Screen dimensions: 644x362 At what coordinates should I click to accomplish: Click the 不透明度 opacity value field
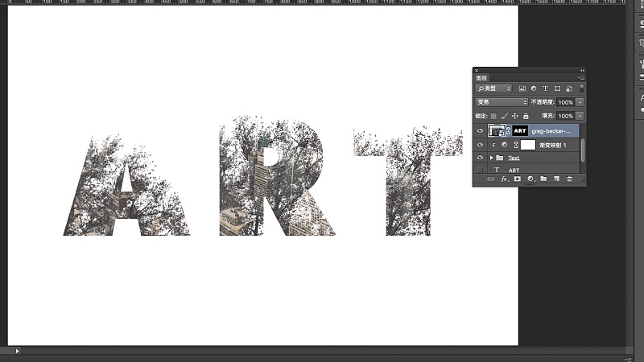[566, 102]
